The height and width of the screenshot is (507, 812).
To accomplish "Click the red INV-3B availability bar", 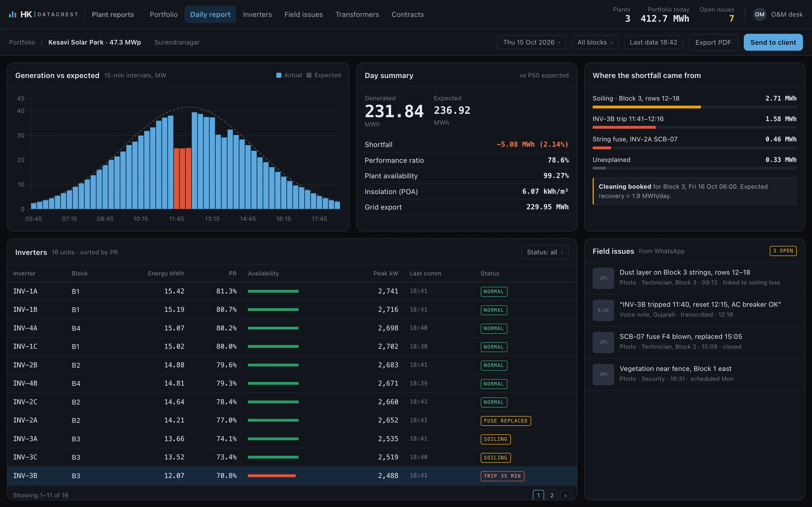I will pos(272,475).
